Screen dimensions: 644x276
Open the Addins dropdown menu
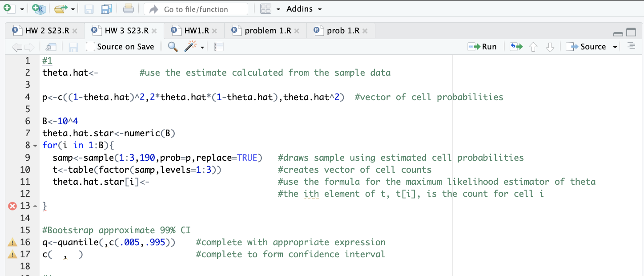tap(304, 9)
